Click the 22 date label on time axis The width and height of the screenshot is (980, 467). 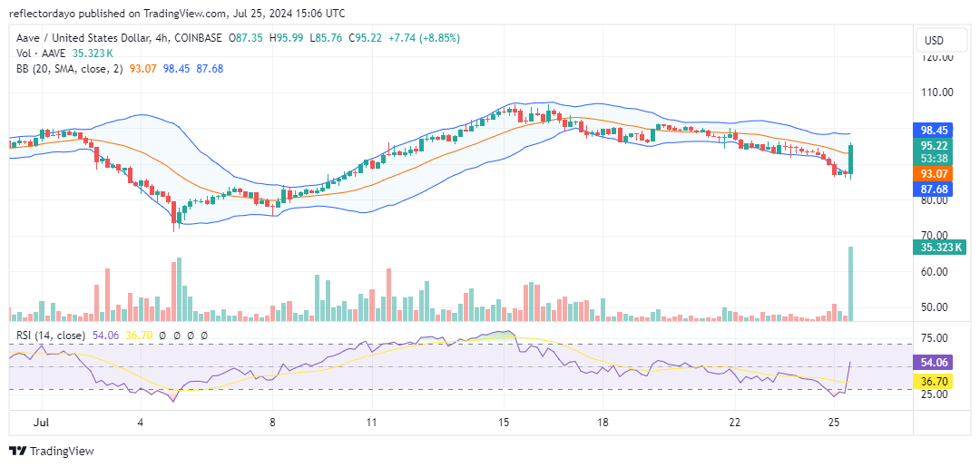[x=734, y=422]
